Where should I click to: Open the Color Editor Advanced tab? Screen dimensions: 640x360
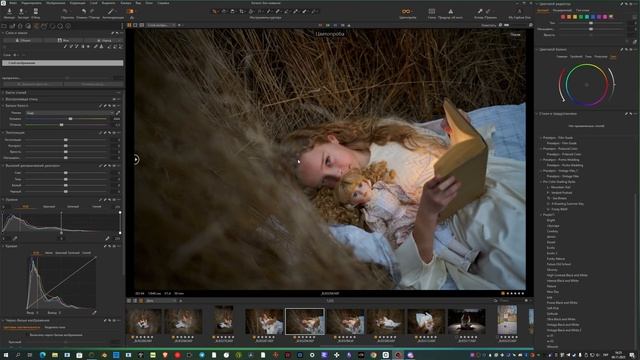[x=562, y=10]
